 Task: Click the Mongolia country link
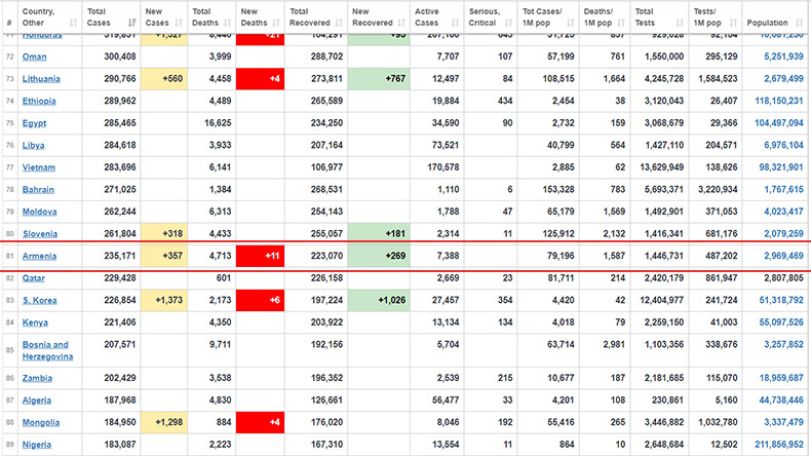pyautogui.click(x=41, y=422)
